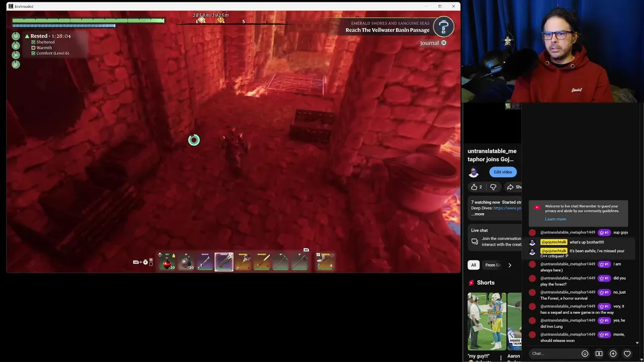
Task: Click the chevron to show more chips
Action: [510, 265]
